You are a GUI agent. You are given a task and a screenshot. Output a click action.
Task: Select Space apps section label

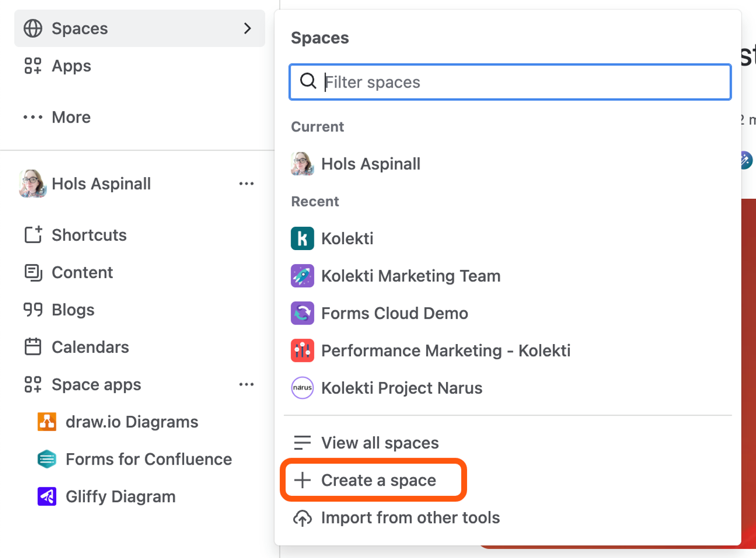96,385
